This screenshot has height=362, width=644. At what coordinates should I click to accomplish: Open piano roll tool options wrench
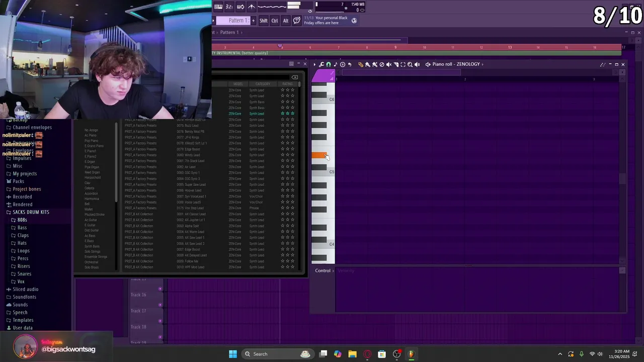[x=321, y=64]
